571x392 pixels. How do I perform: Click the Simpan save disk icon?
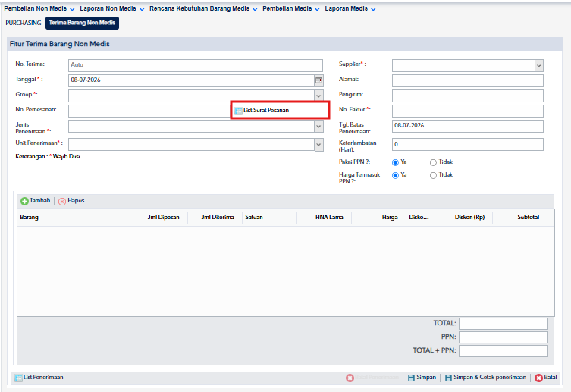(x=411, y=378)
